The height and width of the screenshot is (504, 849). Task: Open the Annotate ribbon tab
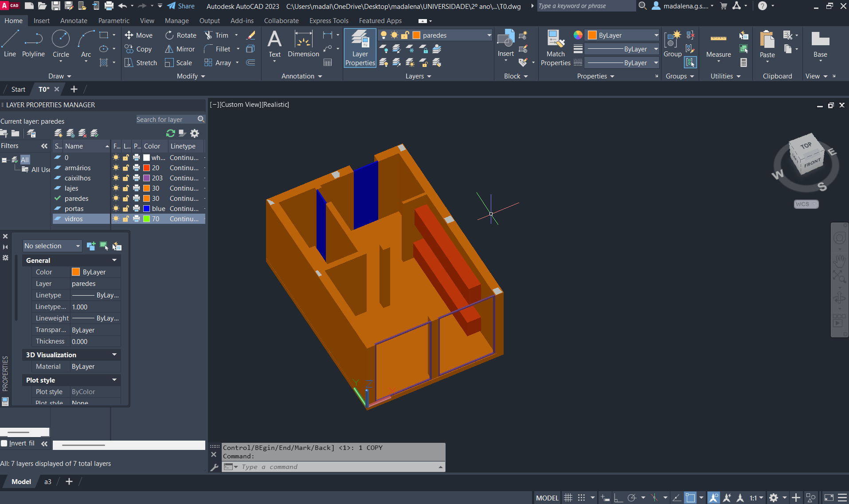74,21
